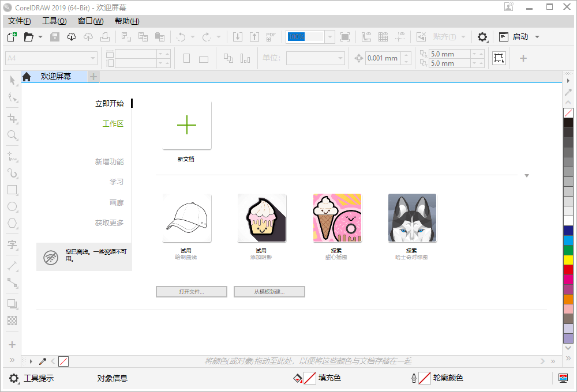Select the Shape tool

tap(12, 98)
